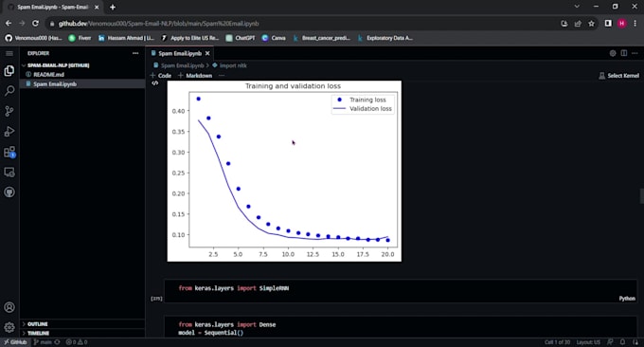This screenshot has width=644, height=347.
Task: Open the Search view in activity bar
Action: (9, 91)
